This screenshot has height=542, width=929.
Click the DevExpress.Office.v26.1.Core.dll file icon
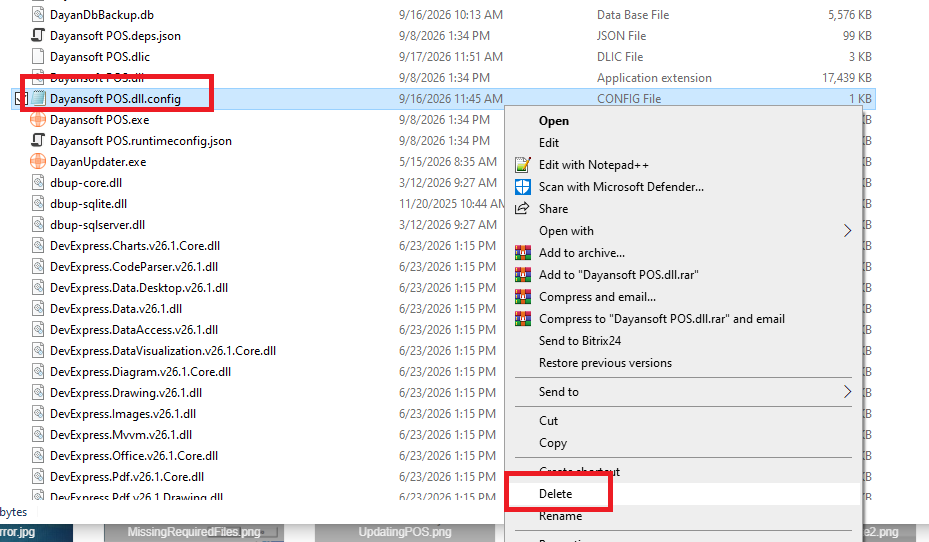(x=38, y=456)
